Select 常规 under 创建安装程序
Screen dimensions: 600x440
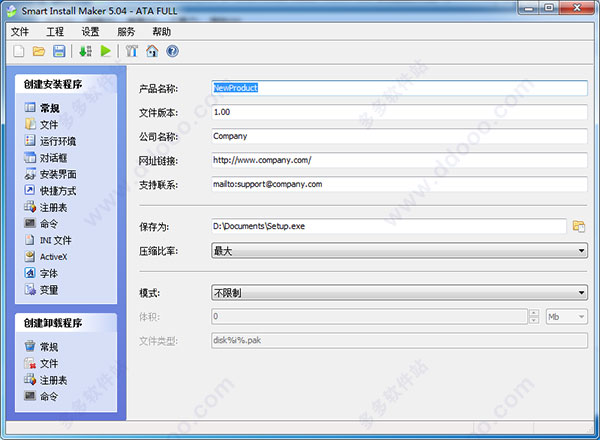tap(42, 108)
